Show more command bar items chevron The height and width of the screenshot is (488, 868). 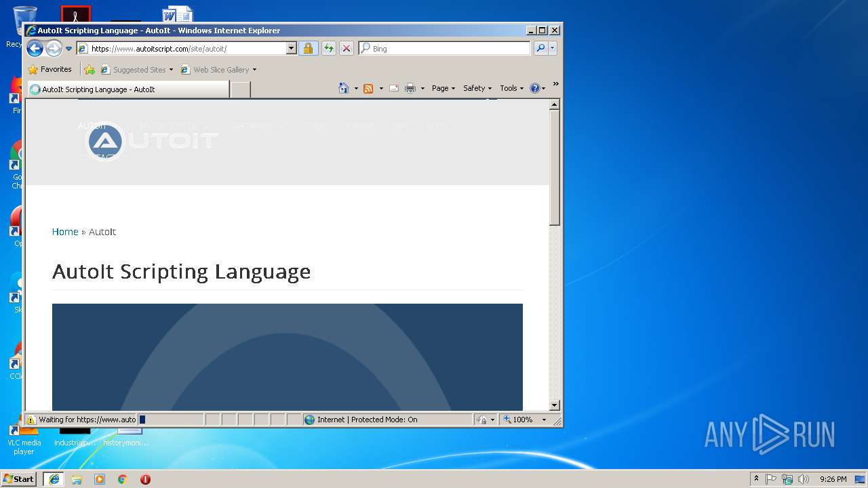coord(555,84)
